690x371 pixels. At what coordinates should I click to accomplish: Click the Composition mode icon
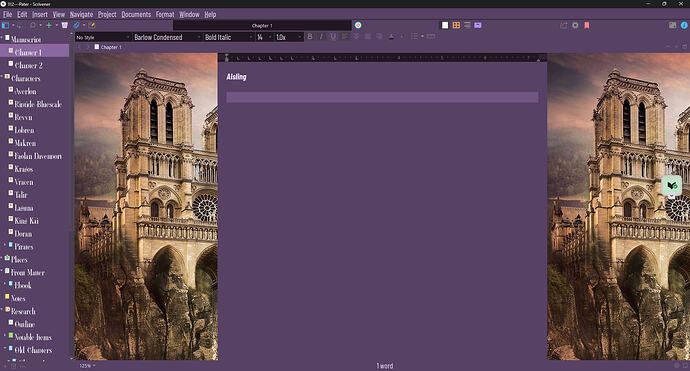click(672, 26)
